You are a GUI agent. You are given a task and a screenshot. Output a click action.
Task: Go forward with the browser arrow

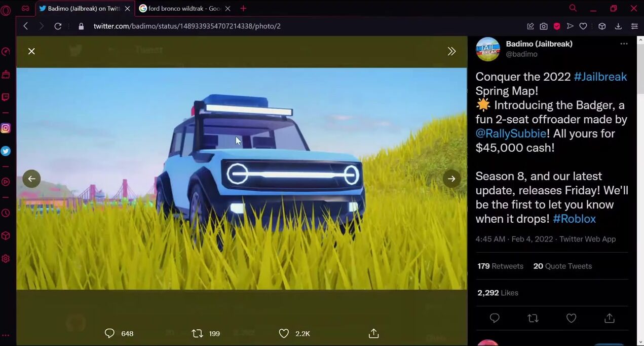coord(42,26)
